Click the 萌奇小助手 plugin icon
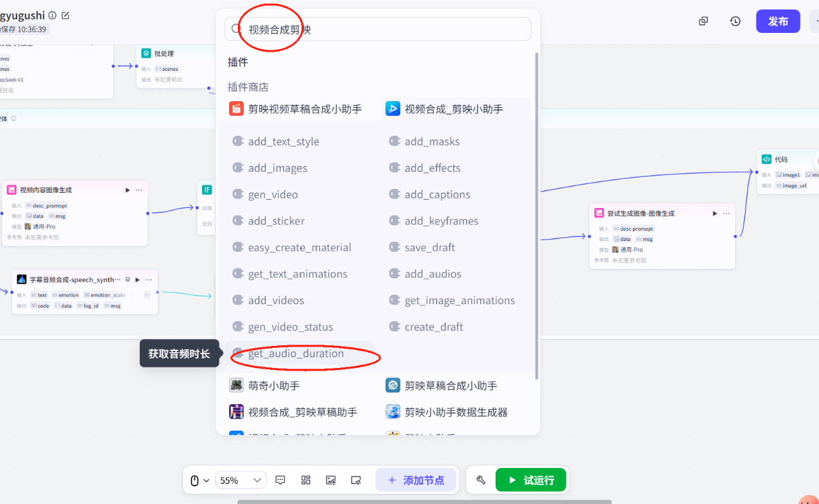The image size is (819, 504). pos(236,384)
